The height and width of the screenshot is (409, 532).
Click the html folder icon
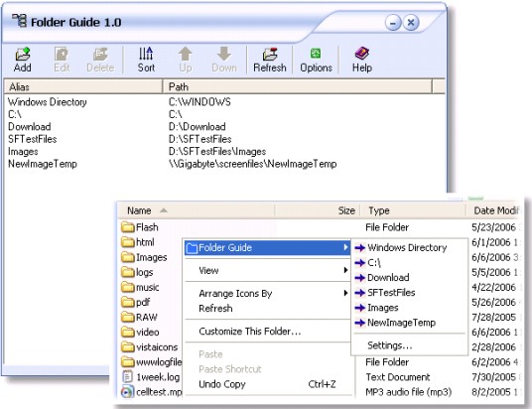click(x=128, y=242)
